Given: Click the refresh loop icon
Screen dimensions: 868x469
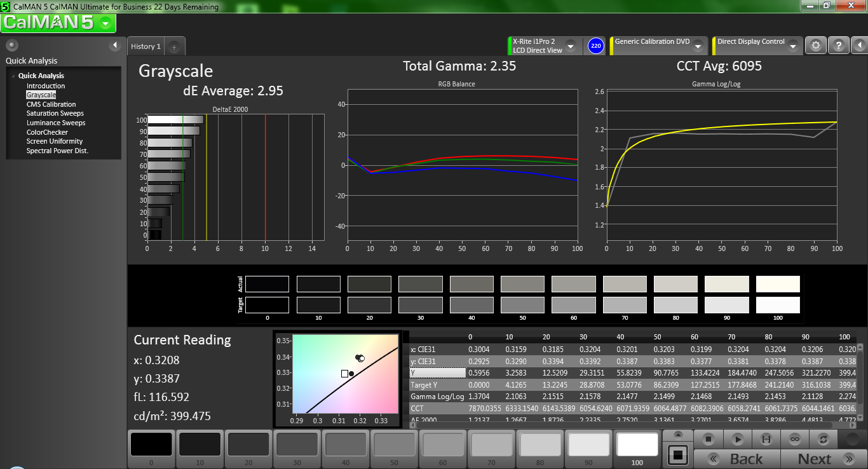Looking at the screenshot, I should (824, 439).
